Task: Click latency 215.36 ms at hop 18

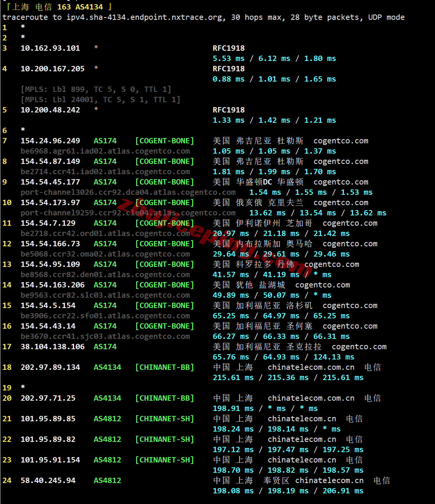Action: 288,377
